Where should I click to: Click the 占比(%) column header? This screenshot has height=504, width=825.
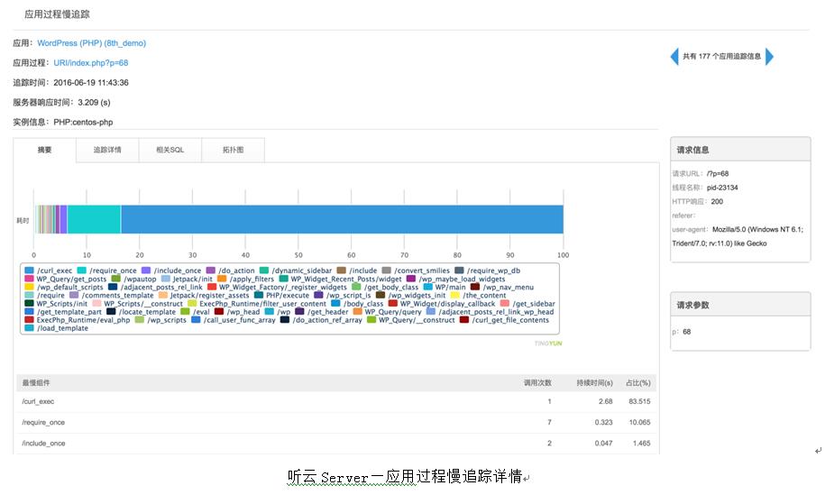[638, 383]
